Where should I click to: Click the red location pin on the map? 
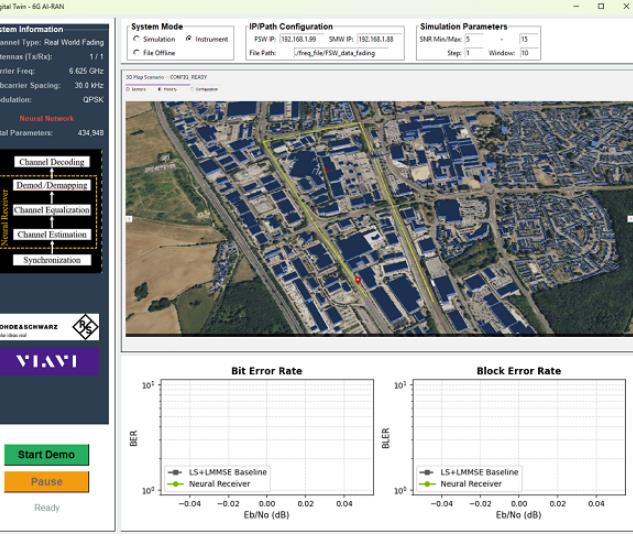click(x=358, y=280)
